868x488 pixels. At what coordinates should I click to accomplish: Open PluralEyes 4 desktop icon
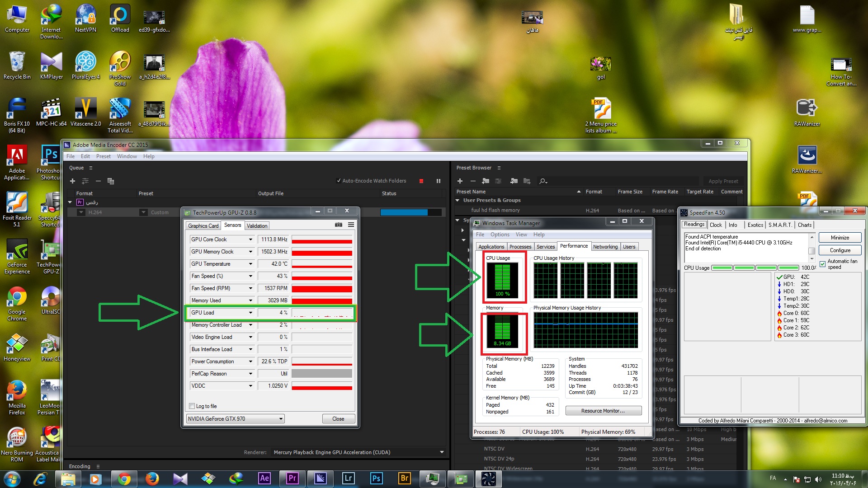pos(86,66)
